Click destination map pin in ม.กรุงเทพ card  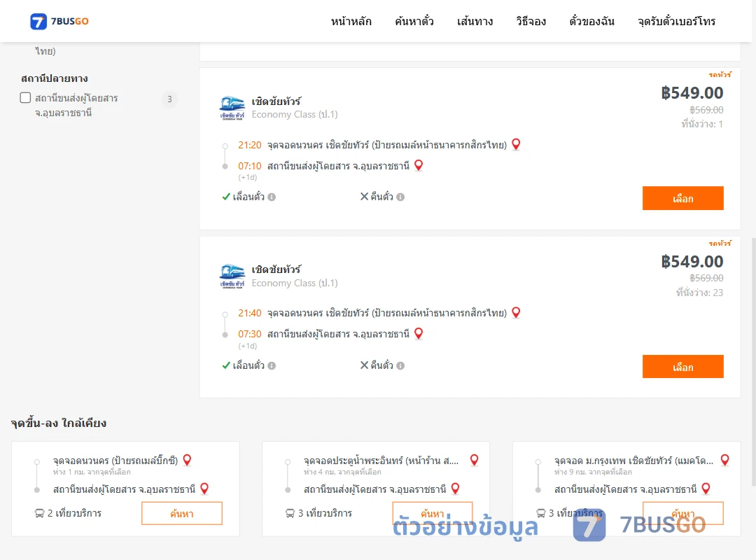tap(706, 489)
